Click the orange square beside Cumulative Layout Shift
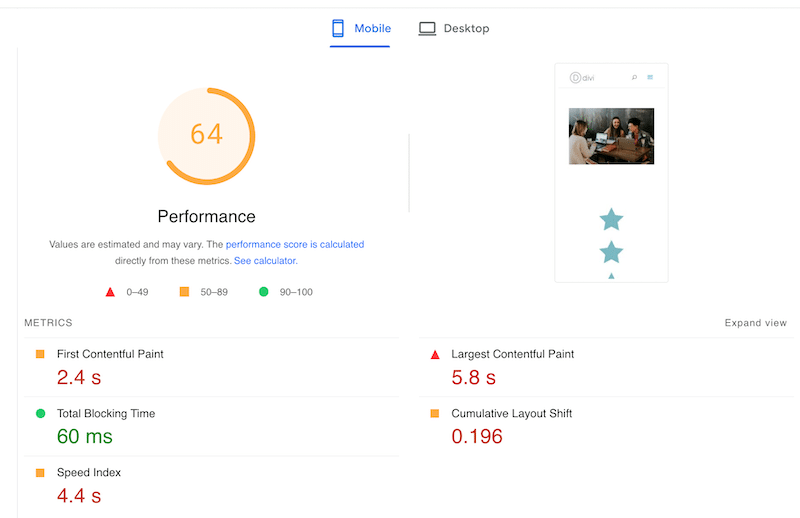The height and width of the screenshot is (518, 800). tap(435, 413)
